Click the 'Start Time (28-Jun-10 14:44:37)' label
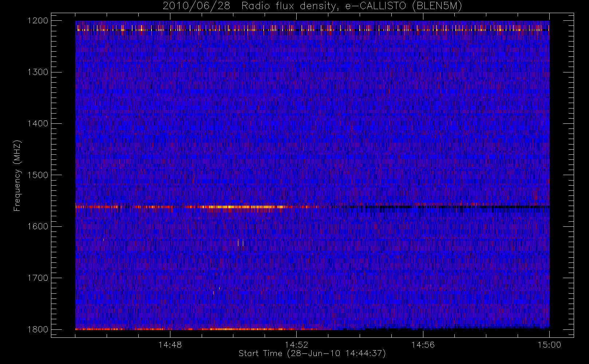 [312, 353]
